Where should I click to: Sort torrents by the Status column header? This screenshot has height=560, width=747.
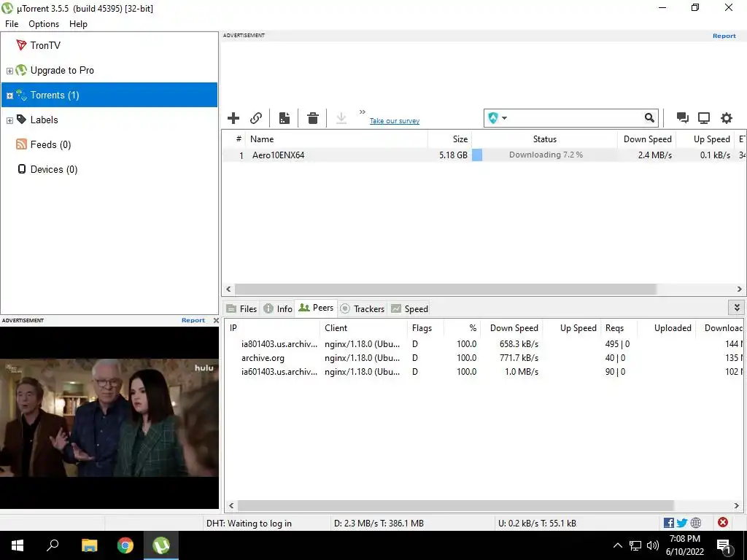click(544, 139)
